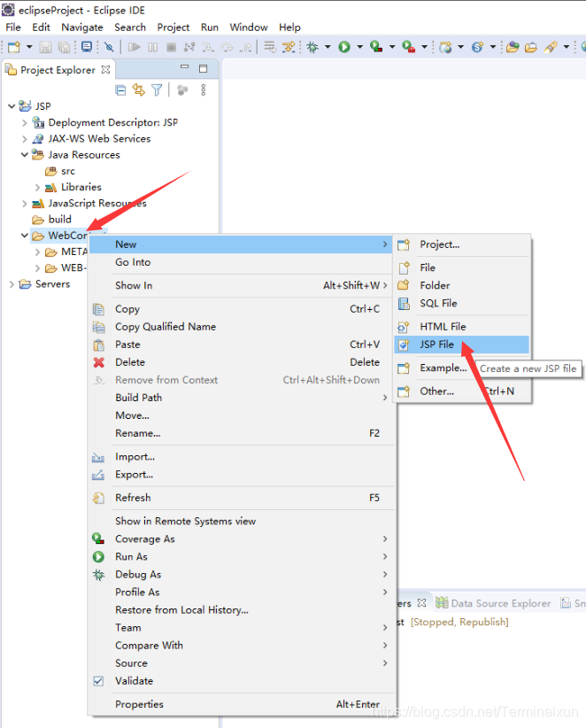This screenshot has height=728, width=586.
Task: Toggle the Skip All Breakpoints icon
Action: point(109,47)
